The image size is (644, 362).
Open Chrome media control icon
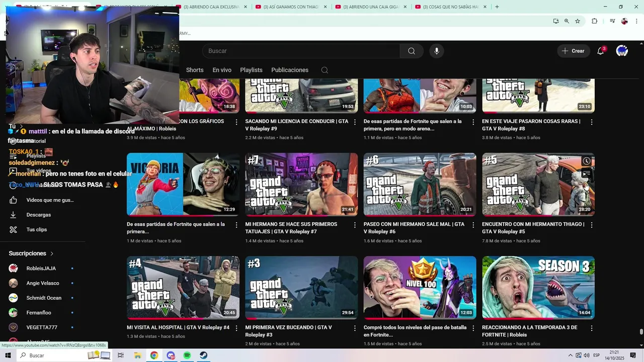pyautogui.click(x=612, y=21)
